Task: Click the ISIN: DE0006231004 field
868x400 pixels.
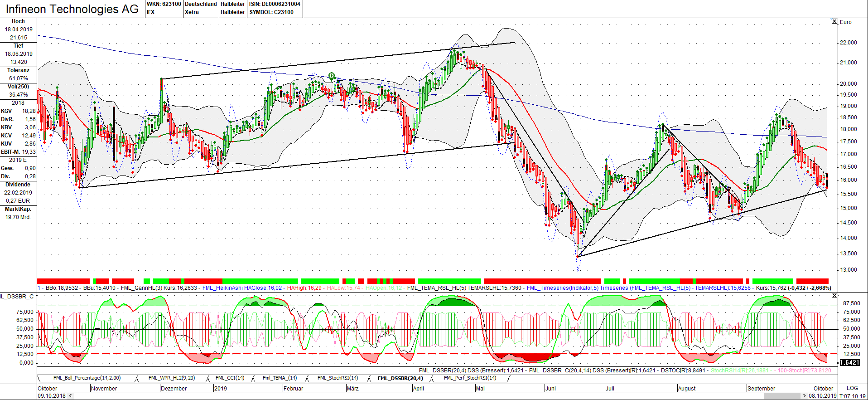Action: pos(275,4)
